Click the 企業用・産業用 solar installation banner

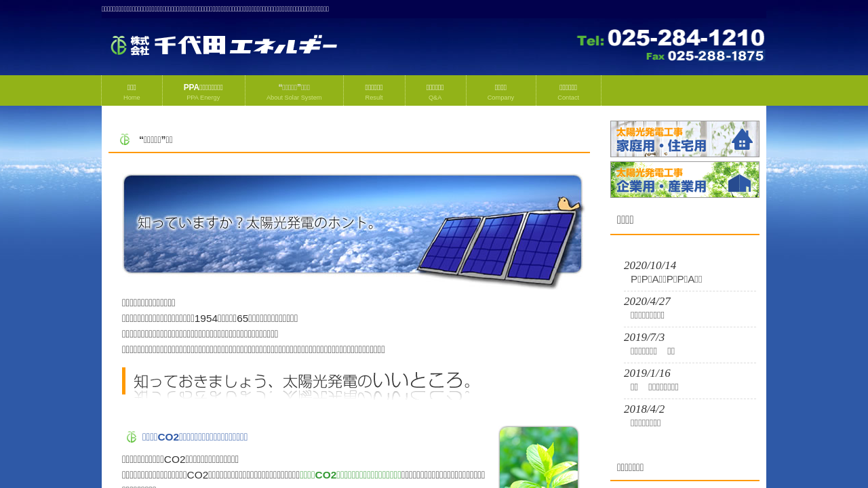(684, 180)
